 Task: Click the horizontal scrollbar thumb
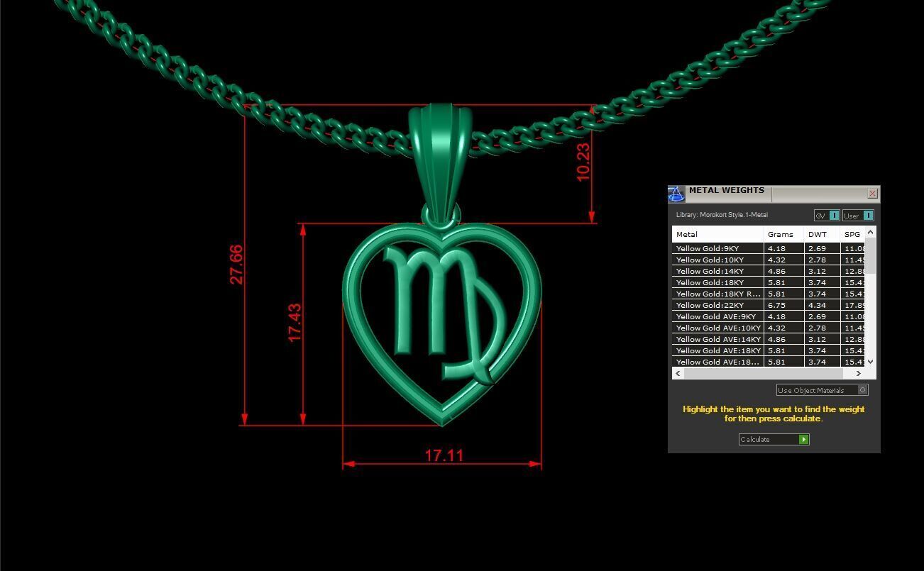point(763,373)
